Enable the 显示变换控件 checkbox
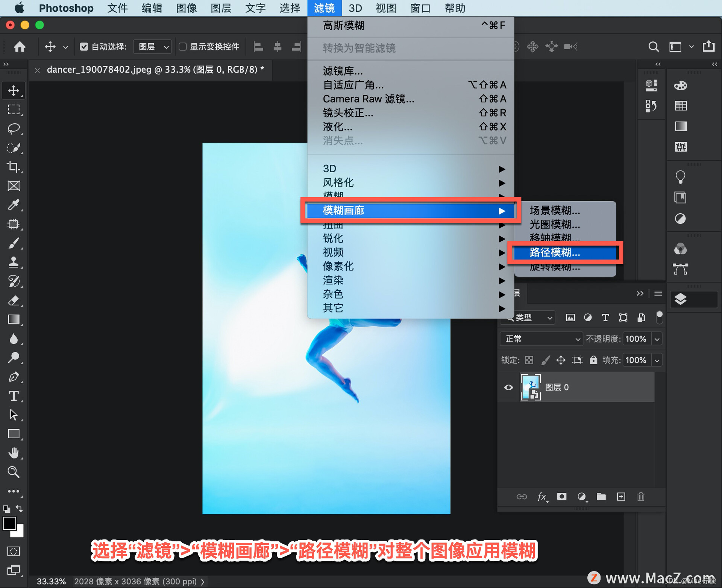This screenshot has width=722, height=588. (x=183, y=47)
